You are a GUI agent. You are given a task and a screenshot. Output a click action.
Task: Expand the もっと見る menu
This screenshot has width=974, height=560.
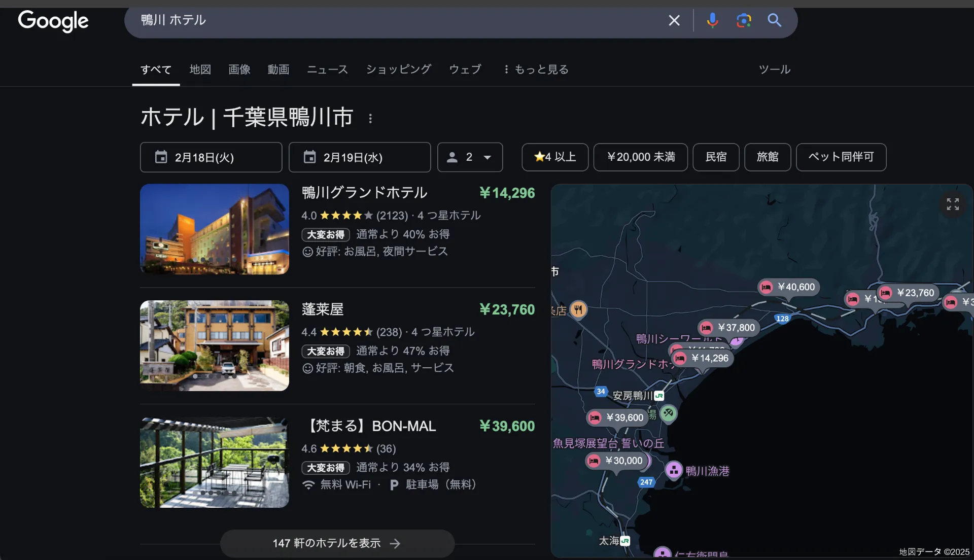[x=536, y=69]
